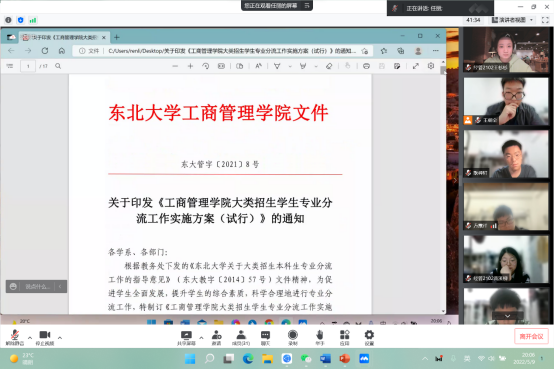
Task: Click the PDF page number field
Action: [28, 66]
